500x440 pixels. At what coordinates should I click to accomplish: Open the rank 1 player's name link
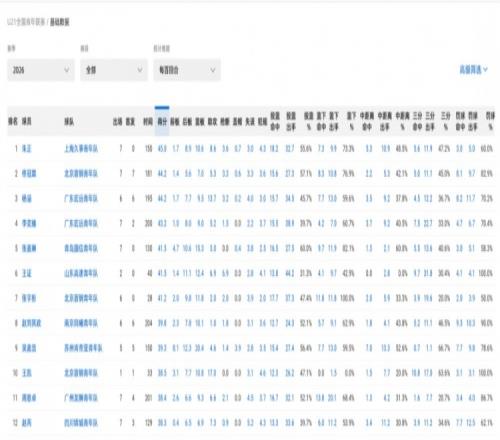(27, 149)
